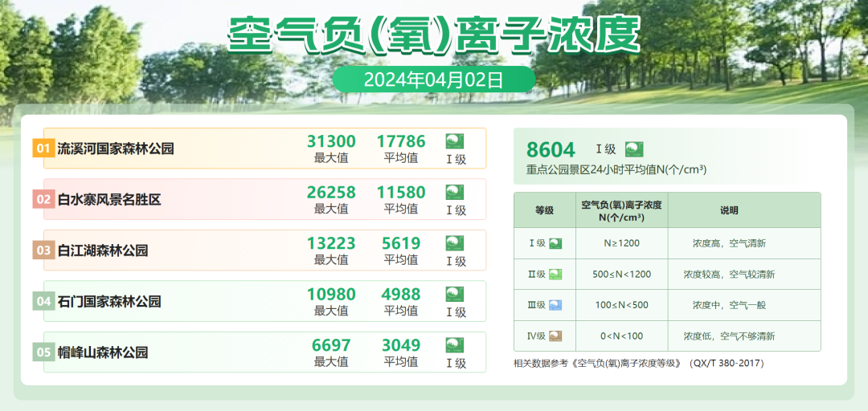The height and width of the screenshot is (411, 868).
Task: Click the grade icon in 帽峰山森林公园 row
Action: (x=455, y=345)
